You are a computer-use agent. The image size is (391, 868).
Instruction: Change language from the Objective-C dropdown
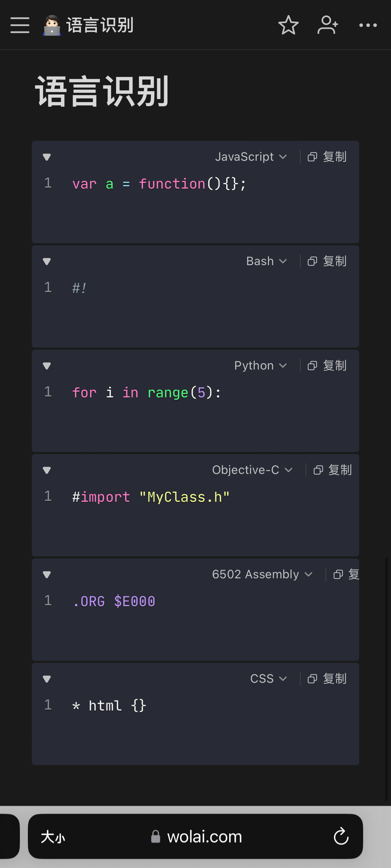click(x=252, y=470)
